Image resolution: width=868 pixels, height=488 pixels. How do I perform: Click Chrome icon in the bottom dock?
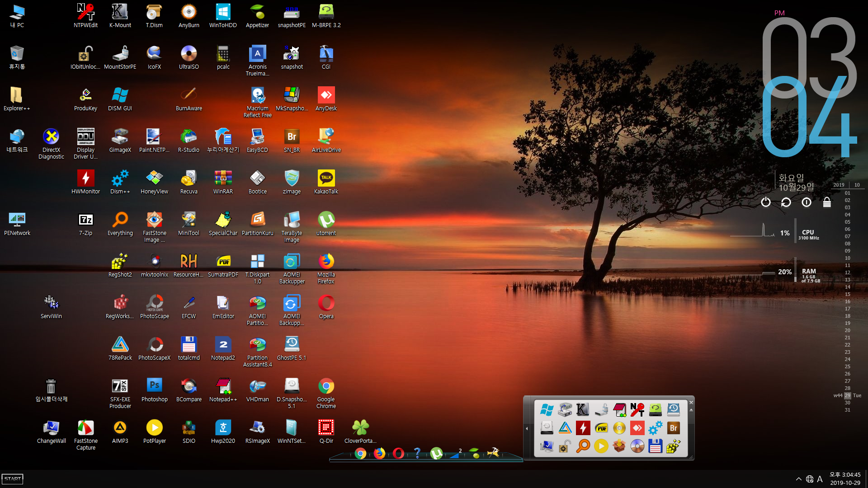(x=360, y=453)
